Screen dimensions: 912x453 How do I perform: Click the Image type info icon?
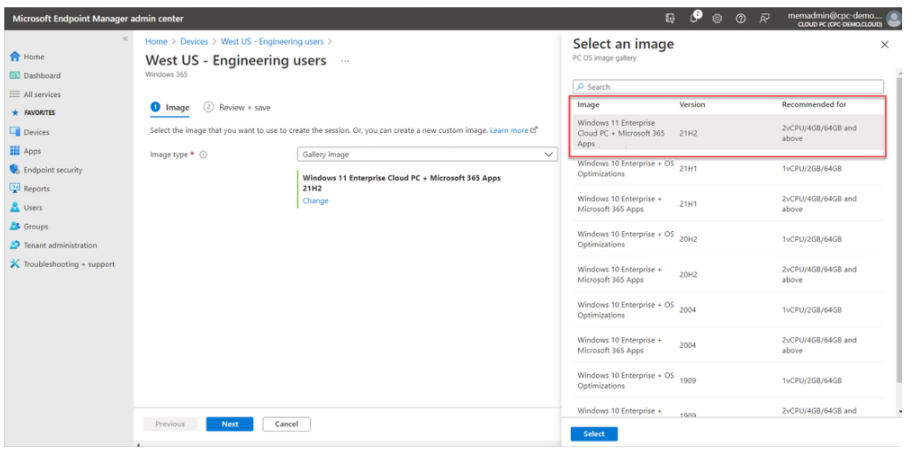[203, 155]
